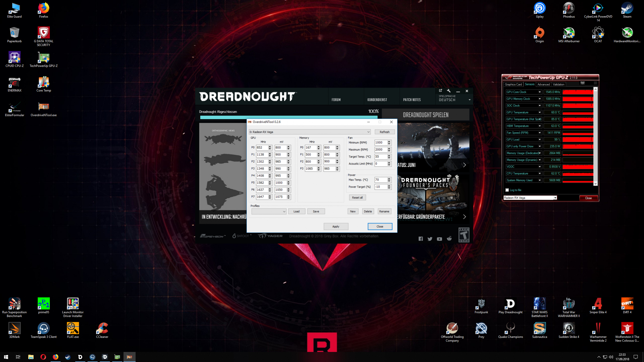Screen dimensions: 644x362
Task: Launch prime95 desktop icon
Action: [x=44, y=306]
